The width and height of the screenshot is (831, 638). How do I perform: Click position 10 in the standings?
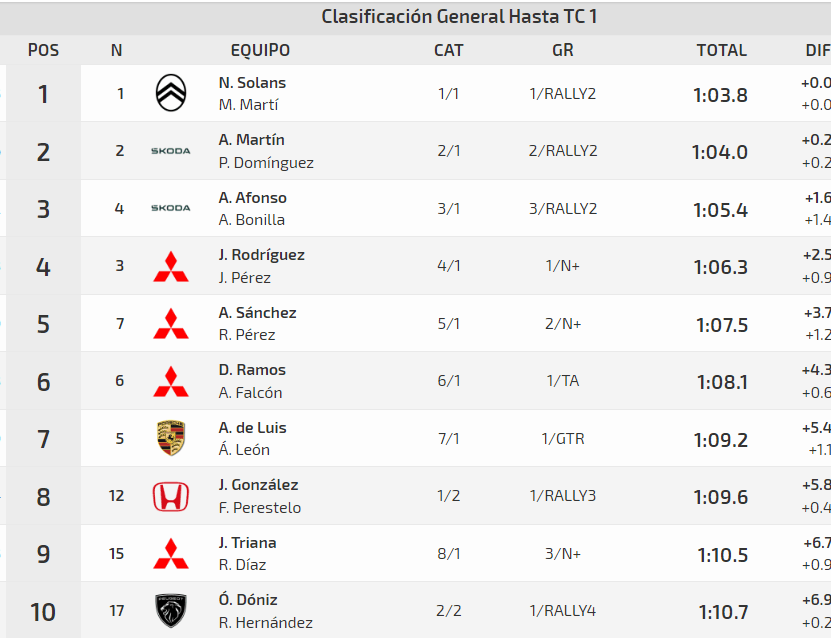pos(43,611)
